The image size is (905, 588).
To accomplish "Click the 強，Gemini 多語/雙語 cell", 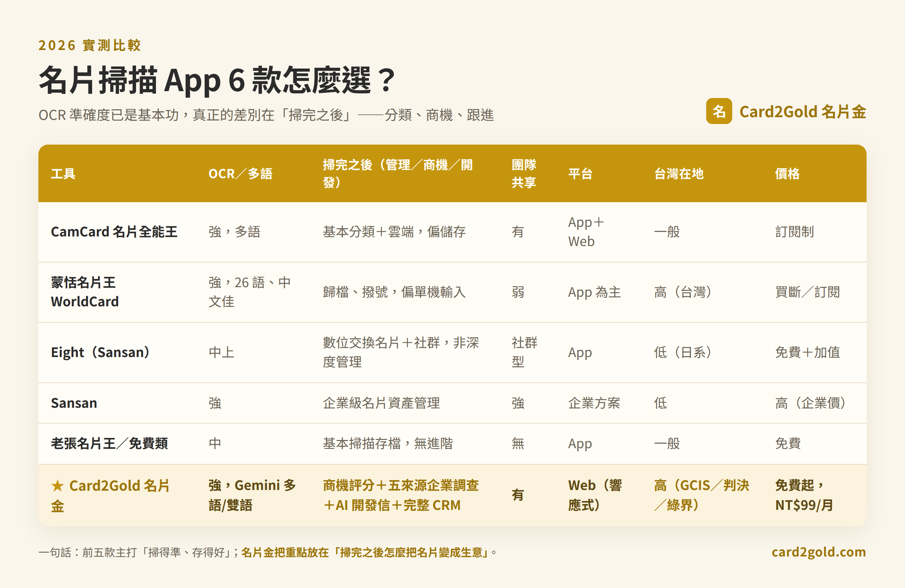I will pyautogui.click(x=252, y=495).
